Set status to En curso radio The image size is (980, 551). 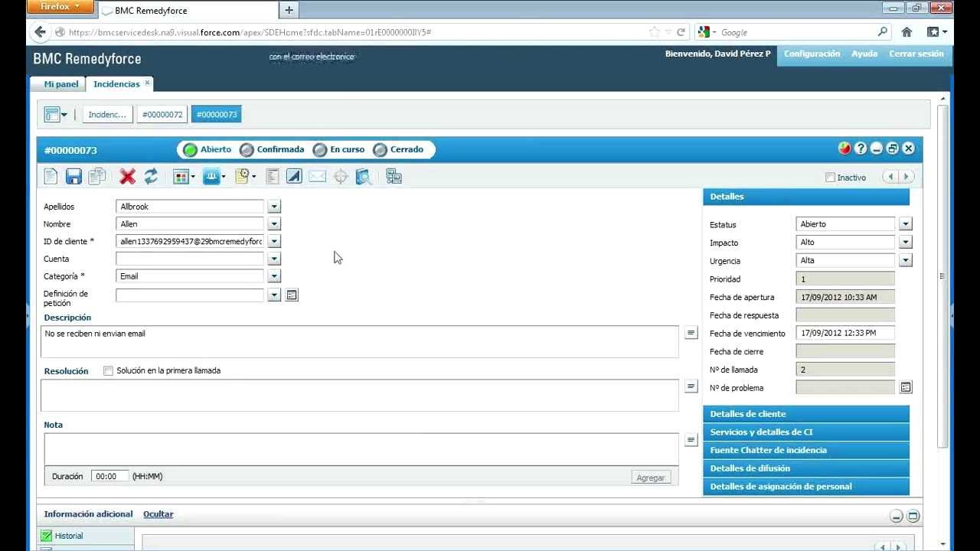coord(320,150)
